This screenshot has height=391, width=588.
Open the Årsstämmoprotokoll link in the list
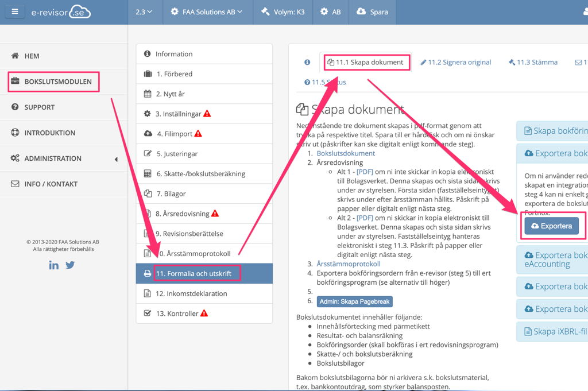pos(349,264)
